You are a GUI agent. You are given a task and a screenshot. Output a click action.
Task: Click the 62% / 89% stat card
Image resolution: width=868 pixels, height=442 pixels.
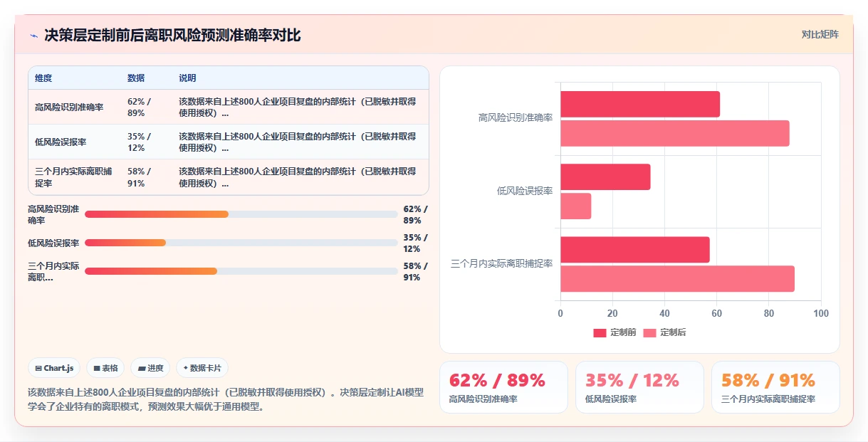click(x=503, y=387)
